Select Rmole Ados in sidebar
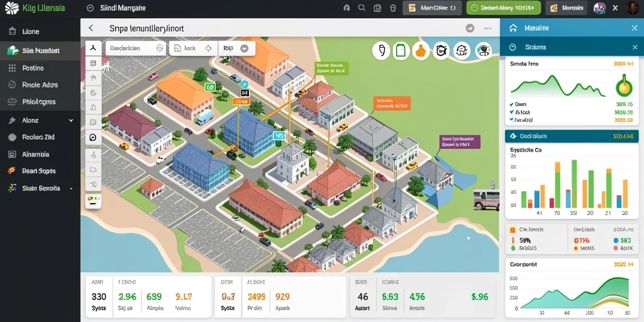 [x=40, y=85]
